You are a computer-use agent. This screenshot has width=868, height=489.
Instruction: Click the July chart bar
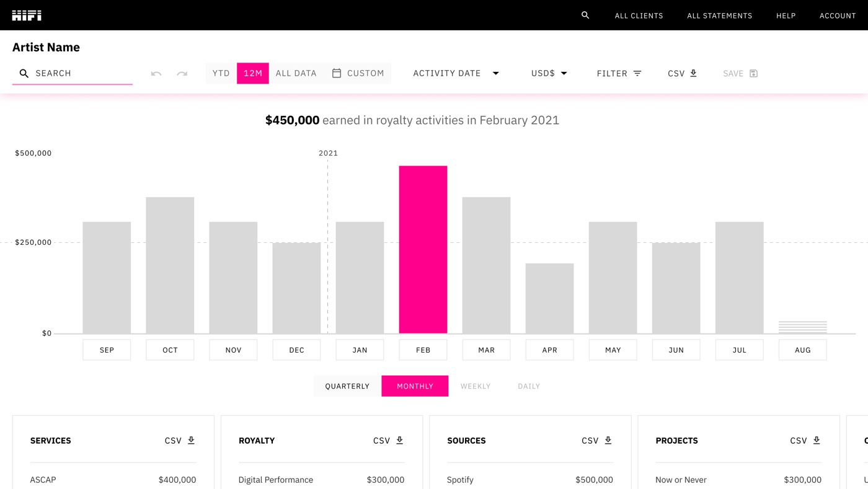[x=739, y=278]
